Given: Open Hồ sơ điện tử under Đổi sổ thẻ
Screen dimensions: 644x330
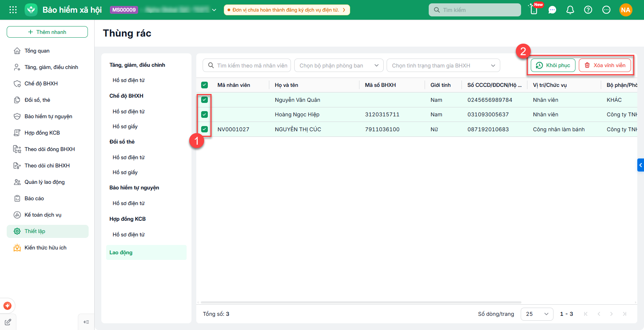Looking at the screenshot, I should point(129,157).
